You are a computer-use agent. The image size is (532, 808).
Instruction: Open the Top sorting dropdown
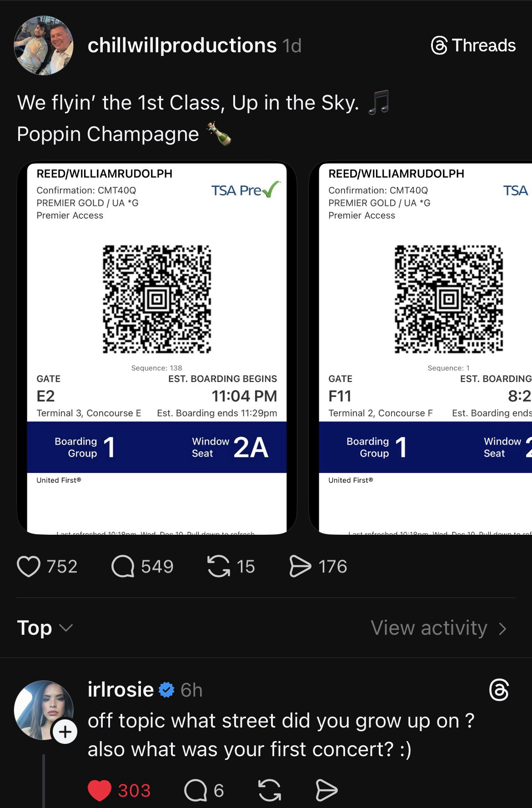click(x=45, y=628)
